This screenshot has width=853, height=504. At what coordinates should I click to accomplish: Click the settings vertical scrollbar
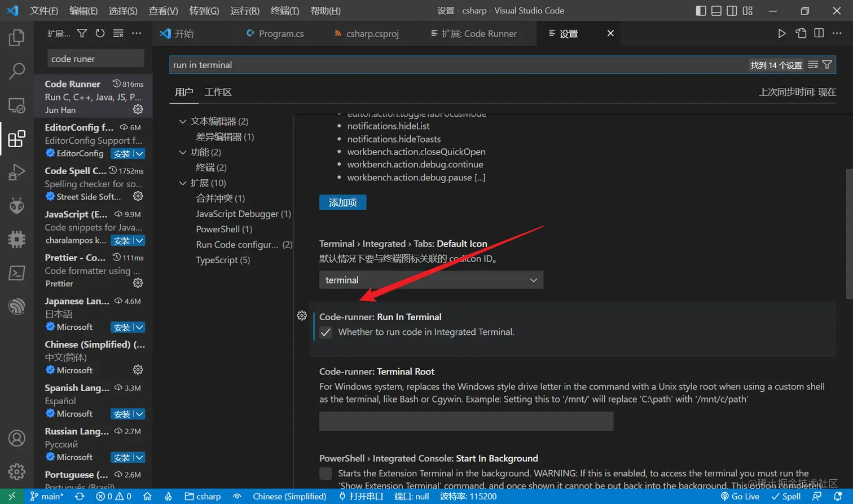849,234
